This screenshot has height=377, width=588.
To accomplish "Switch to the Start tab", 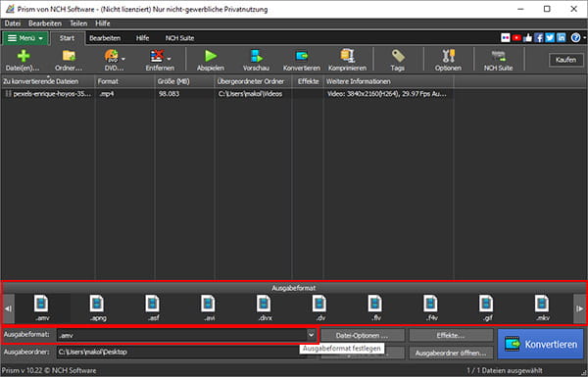I will click(x=67, y=38).
